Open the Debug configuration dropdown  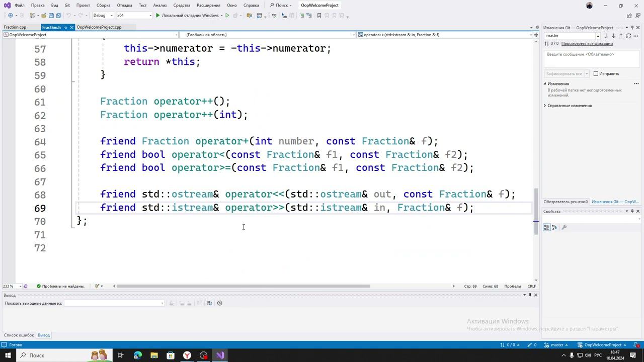point(103,16)
